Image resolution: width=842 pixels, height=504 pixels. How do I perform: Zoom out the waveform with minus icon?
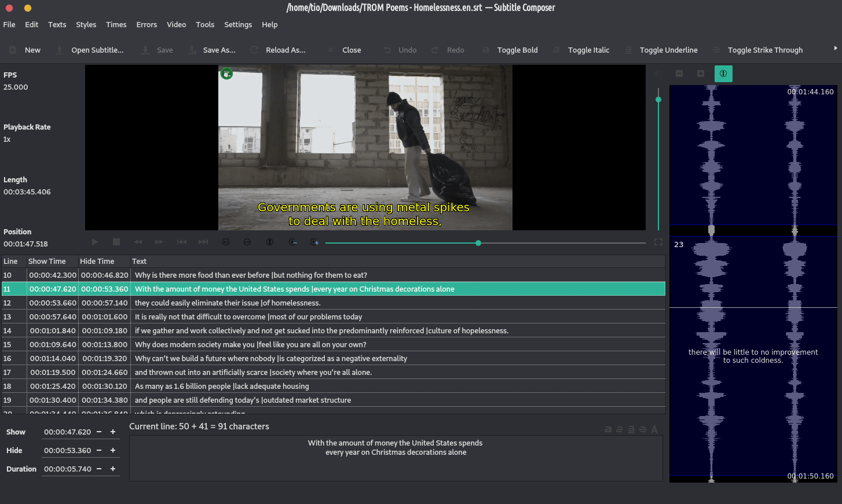click(x=679, y=73)
